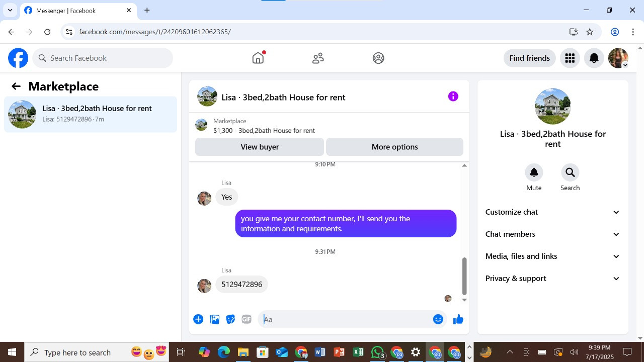Select the Messenger | Facebook tab
Image resolution: width=644 pixels, height=362 pixels.
[78, 11]
